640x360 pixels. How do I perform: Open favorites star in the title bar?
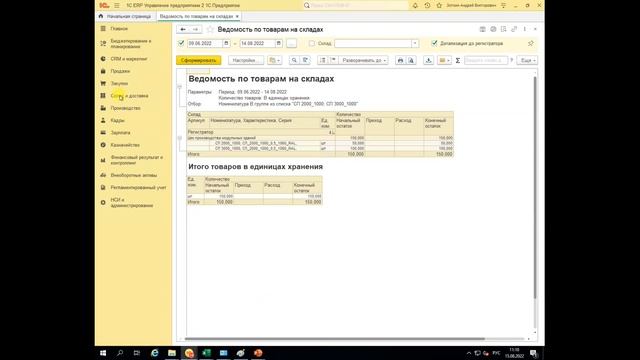[439, 5]
